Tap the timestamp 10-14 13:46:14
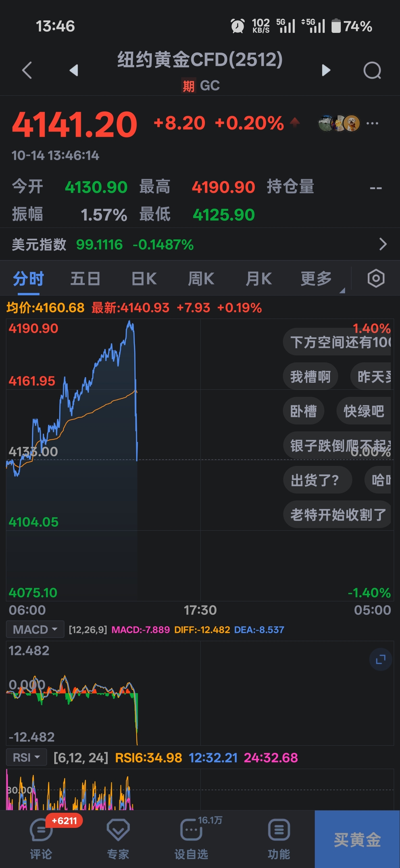This screenshot has height=868, width=400. [55, 155]
